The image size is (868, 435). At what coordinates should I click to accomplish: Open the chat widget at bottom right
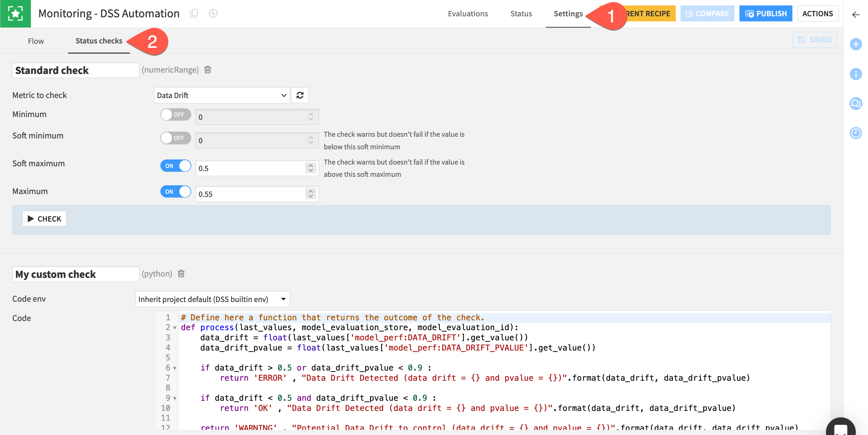(841, 427)
